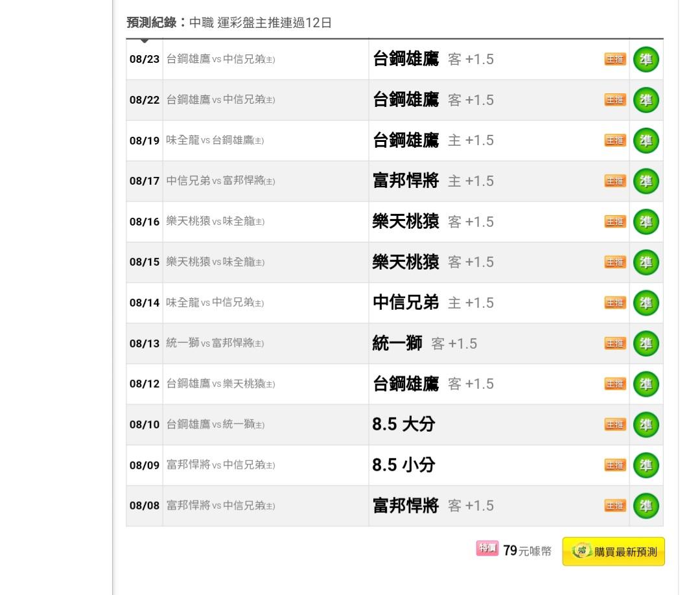This screenshot has width=700, height=595.
Task: Select the 8.5 大分 prediction
Action: coord(404,425)
